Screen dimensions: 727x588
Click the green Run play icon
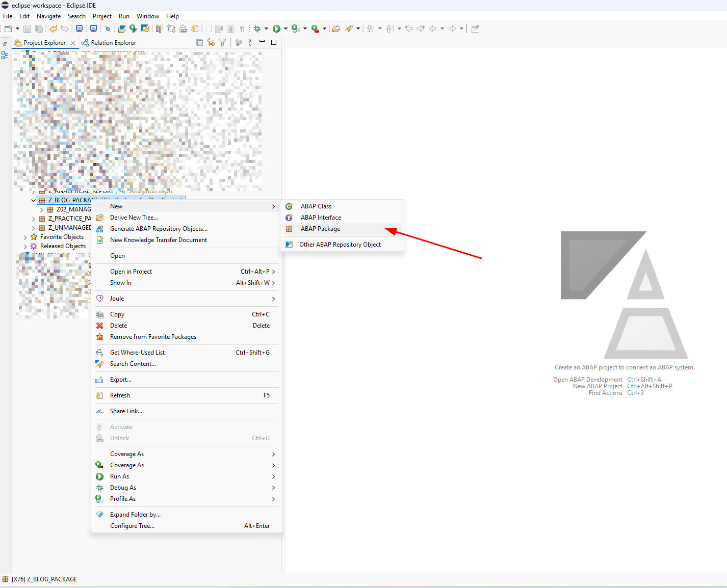point(276,29)
